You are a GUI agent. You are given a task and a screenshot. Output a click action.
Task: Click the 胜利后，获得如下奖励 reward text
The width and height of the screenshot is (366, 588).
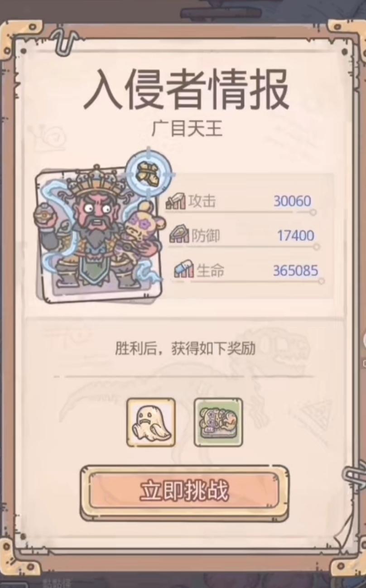pos(185,348)
